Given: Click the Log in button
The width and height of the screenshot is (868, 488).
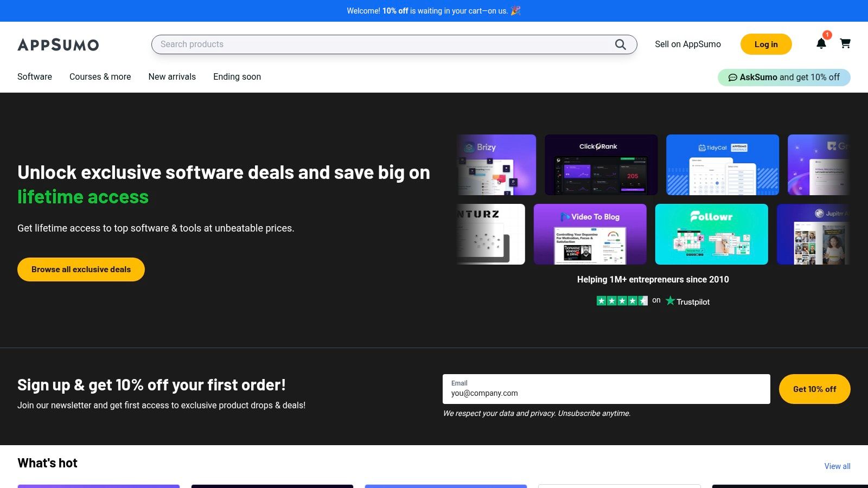Looking at the screenshot, I should [766, 44].
